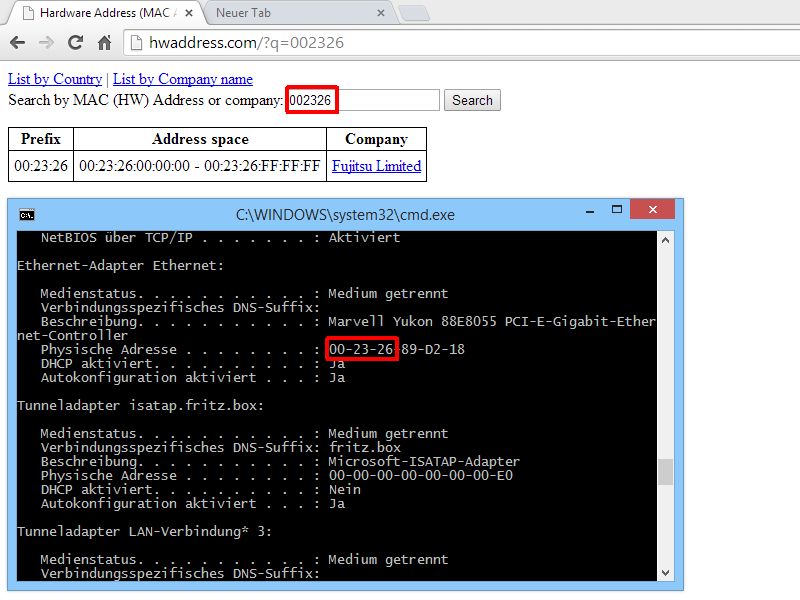Viewport: 800px width, 600px height.
Task: Click the Search button
Action: (472, 100)
